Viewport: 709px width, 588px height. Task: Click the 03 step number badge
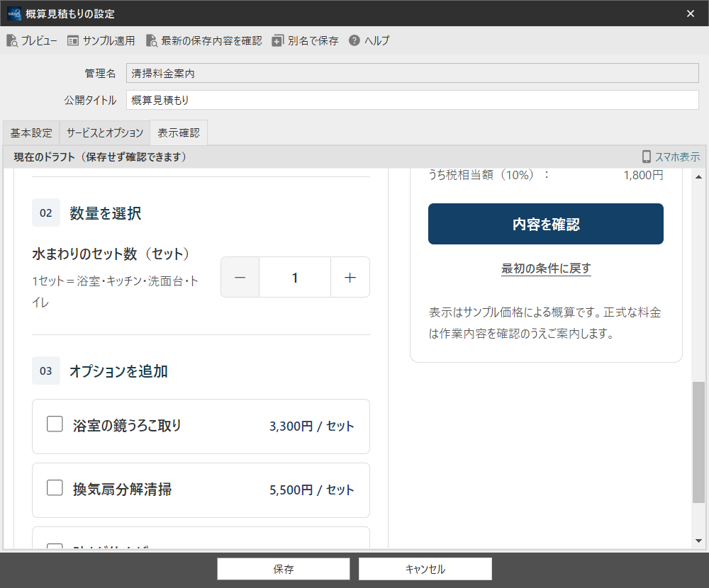point(46,371)
